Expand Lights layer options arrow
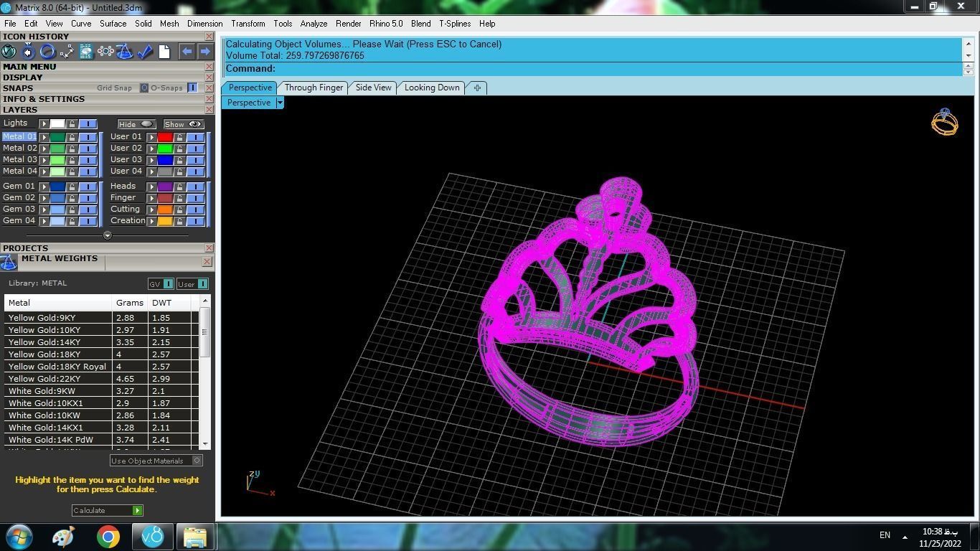 click(44, 123)
